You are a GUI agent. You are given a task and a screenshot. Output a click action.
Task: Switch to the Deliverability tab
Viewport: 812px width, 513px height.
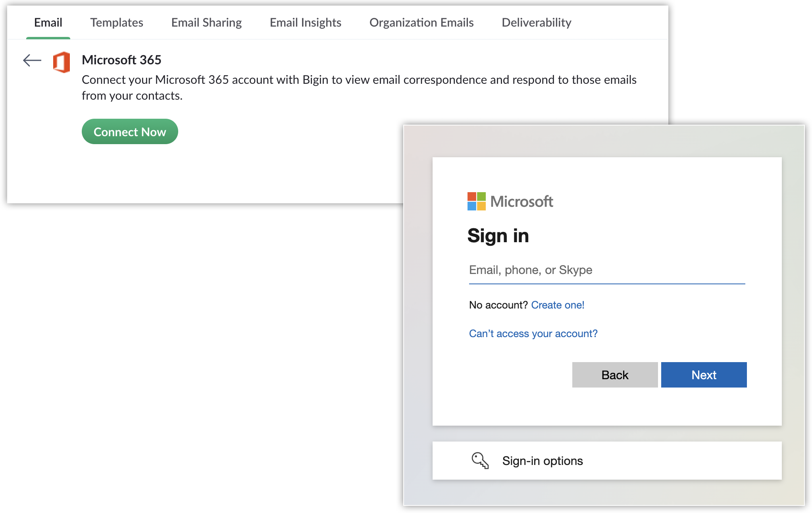pos(536,23)
